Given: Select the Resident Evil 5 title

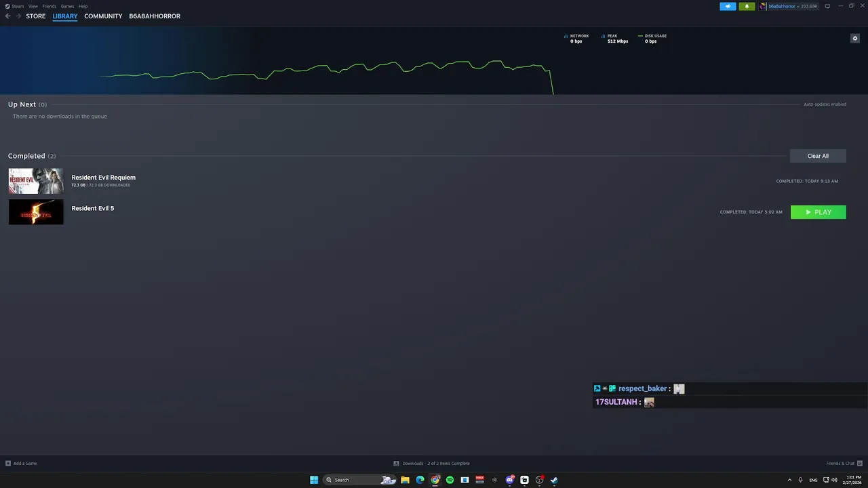Looking at the screenshot, I should click(x=93, y=208).
